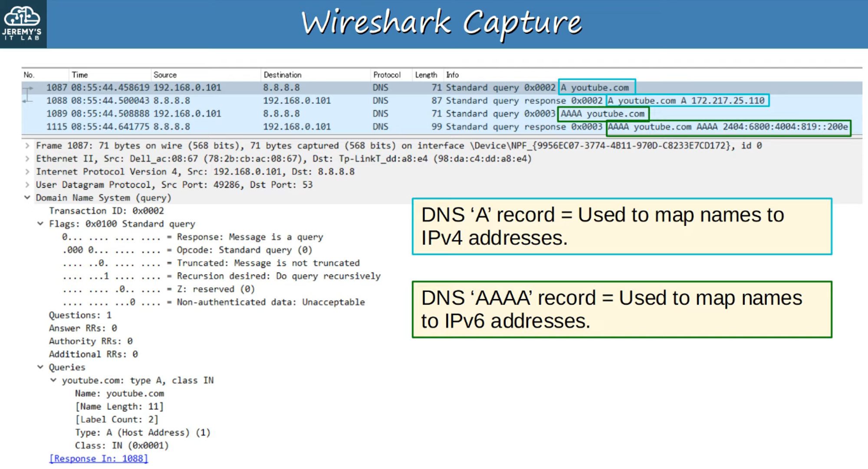Click the Info column header
This screenshot has height=469, width=868.
452,75
